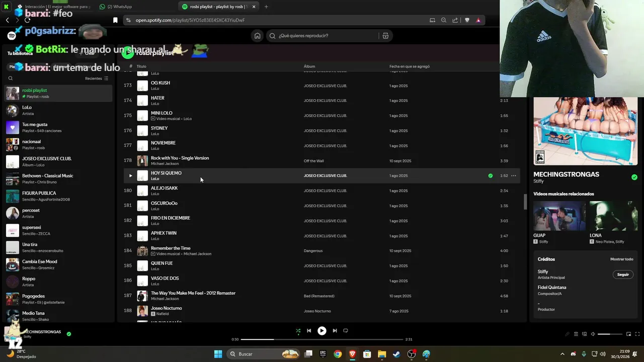The width and height of the screenshot is (644, 362).
Task: Toggle repeat in the player bar
Action: 346,331
